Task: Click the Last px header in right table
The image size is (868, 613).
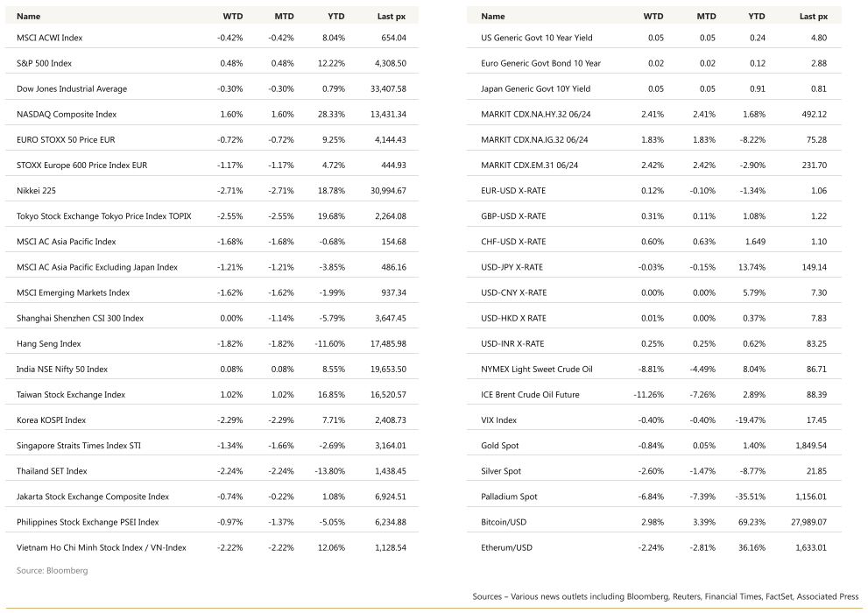Action: (813, 16)
